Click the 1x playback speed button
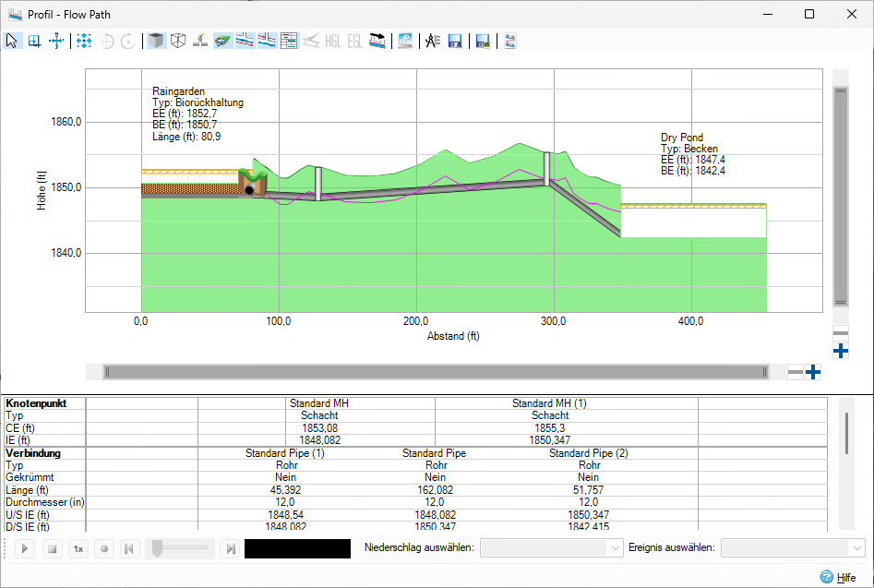This screenshot has width=874, height=588. coord(78,549)
